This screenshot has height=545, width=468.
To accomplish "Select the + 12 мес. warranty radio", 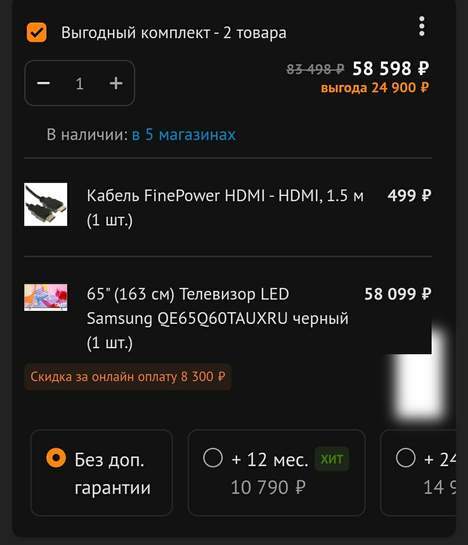I will 213,458.
